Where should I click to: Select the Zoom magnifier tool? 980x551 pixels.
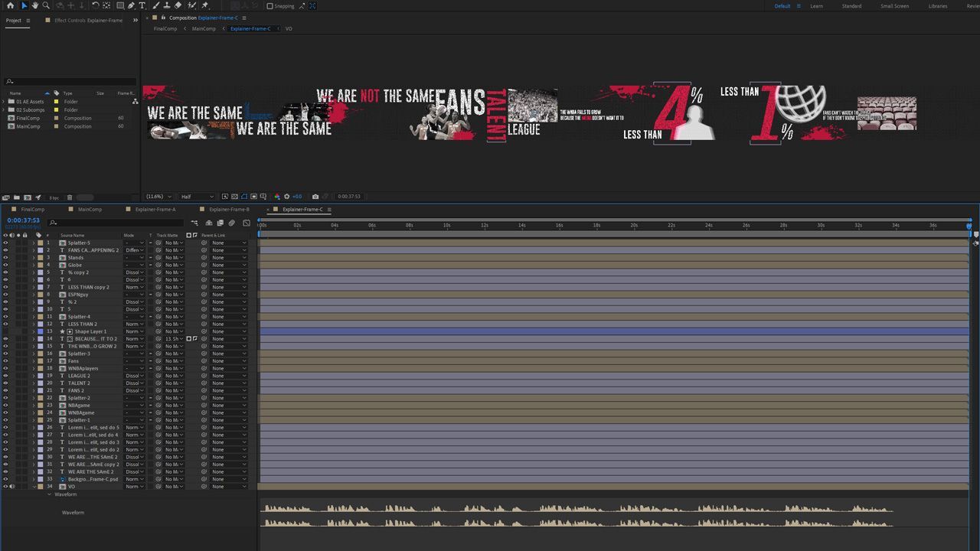tap(46, 5)
